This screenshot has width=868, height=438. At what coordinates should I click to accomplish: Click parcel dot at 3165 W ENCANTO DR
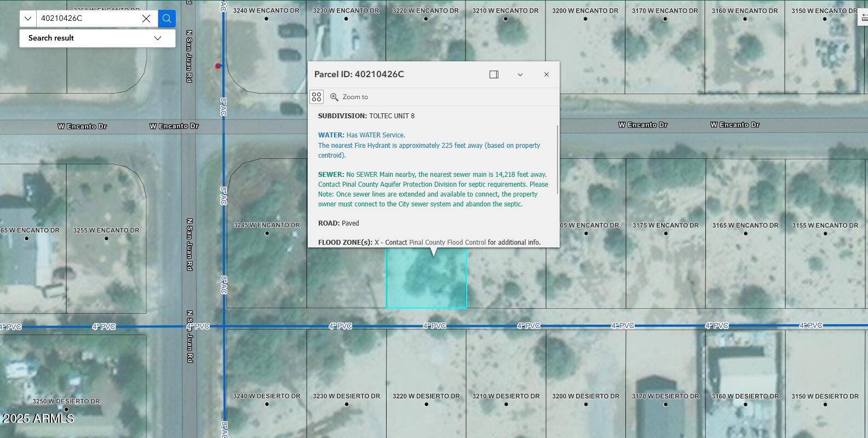click(x=745, y=234)
